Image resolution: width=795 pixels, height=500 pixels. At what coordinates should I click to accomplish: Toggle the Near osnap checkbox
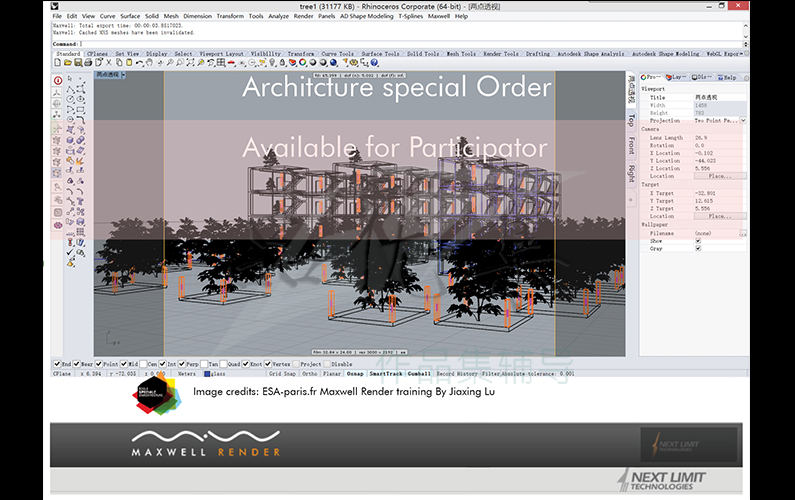pyautogui.click(x=77, y=364)
